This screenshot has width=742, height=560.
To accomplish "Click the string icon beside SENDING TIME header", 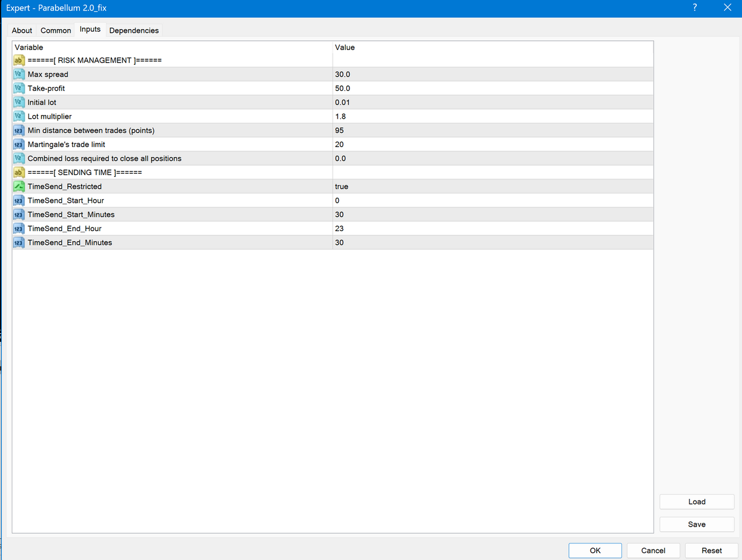I will pos(19,172).
